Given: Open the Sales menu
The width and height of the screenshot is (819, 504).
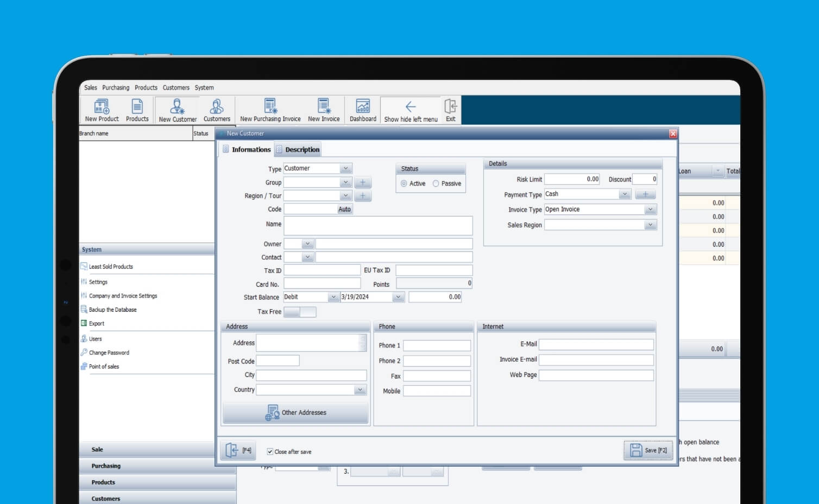Looking at the screenshot, I should (91, 87).
